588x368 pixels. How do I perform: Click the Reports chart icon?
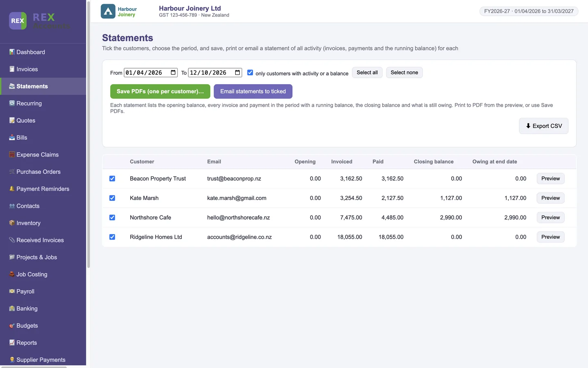tap(12, 343)
